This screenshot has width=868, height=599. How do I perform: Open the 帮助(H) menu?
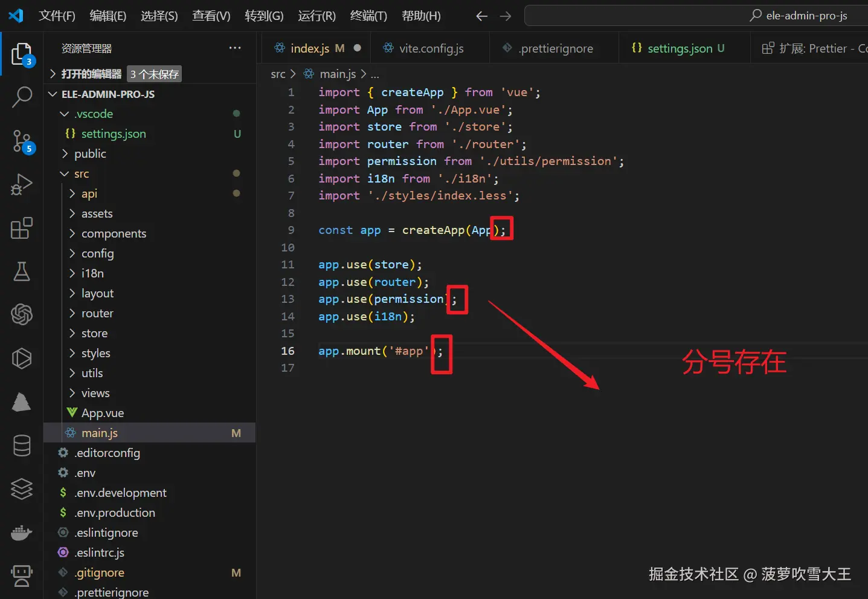click(x=421, y=16)
